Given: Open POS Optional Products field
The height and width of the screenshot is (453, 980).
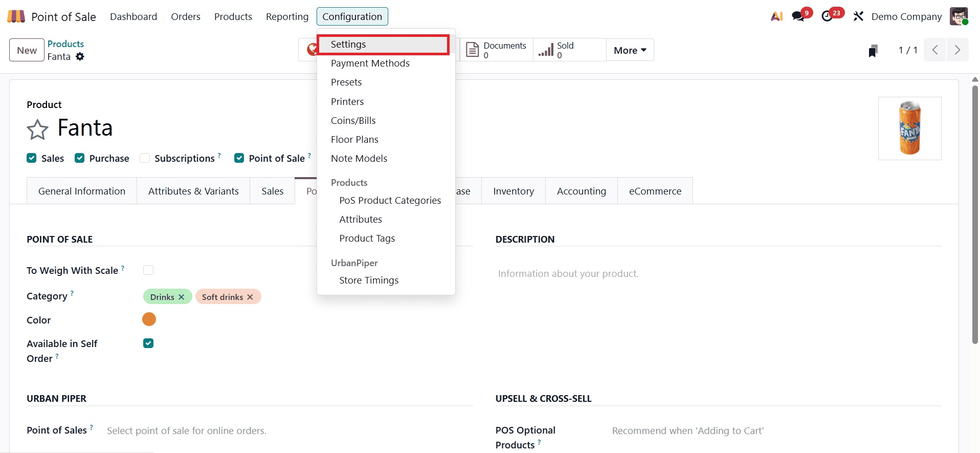Looking at the screenshot, I should pyautogui.click(x=776, y=431).
